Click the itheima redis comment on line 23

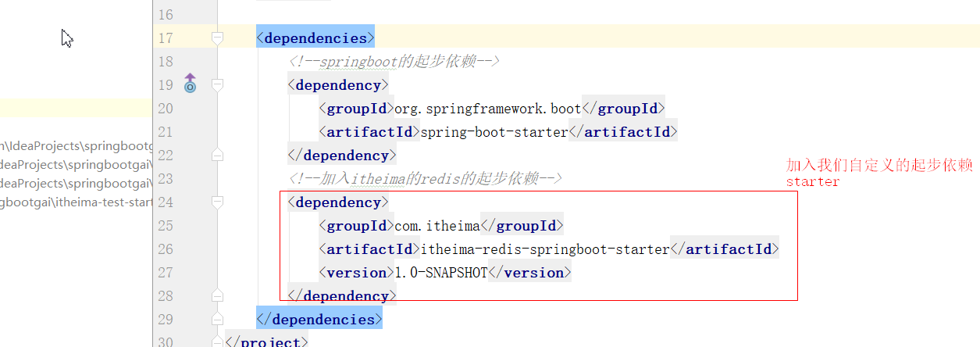[425, 179]
